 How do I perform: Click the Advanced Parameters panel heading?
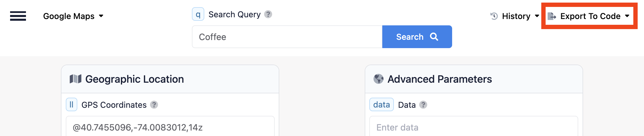tap(439, 79)
